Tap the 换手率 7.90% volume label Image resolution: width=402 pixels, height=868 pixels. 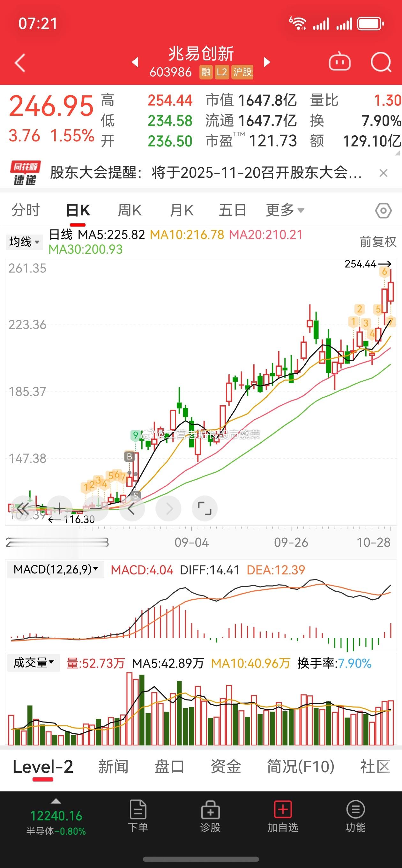pyautogui.click(x=334, y=663)
